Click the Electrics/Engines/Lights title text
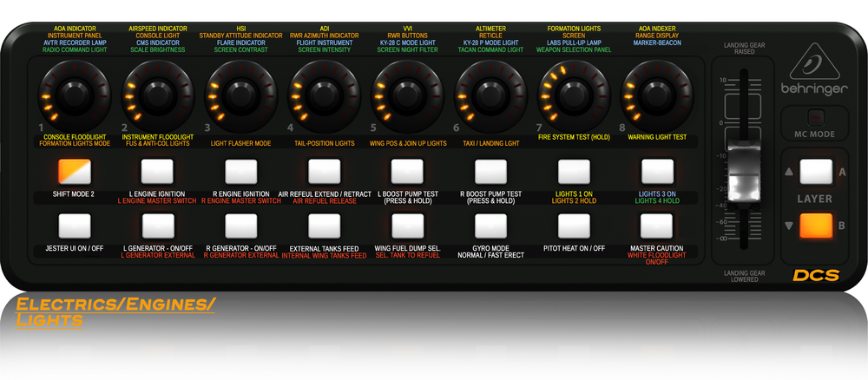 [x=115, y=311]
